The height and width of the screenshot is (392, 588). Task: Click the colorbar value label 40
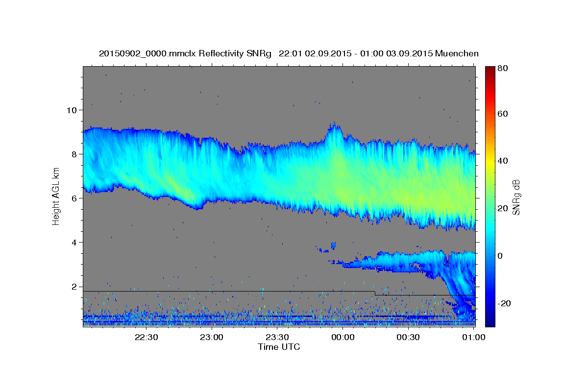(502, 161)
